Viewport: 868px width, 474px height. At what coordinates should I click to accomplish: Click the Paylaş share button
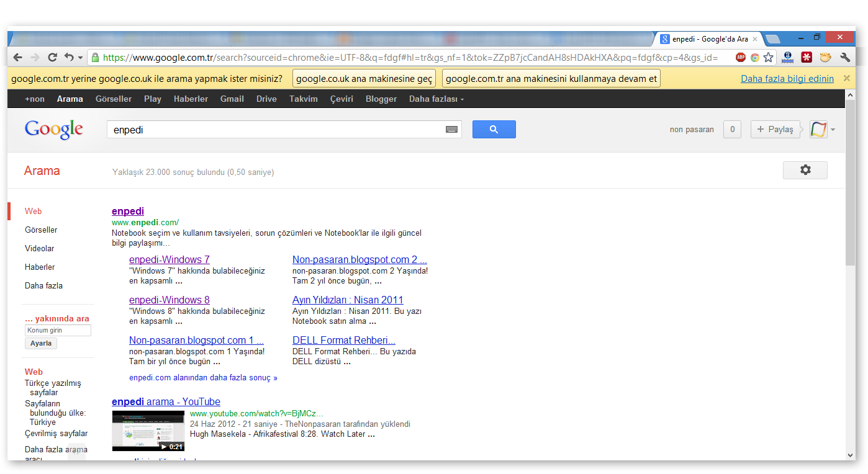coord(775,129)
